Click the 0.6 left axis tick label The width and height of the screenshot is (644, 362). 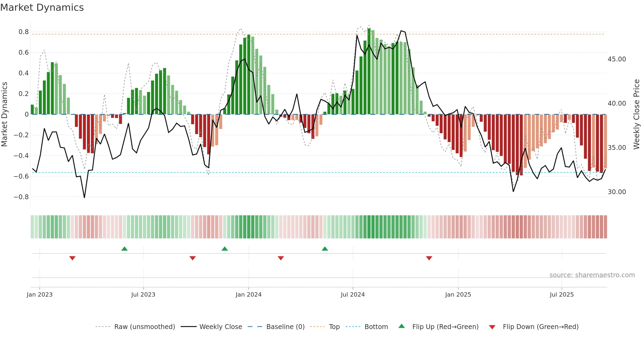click(24, 53)
